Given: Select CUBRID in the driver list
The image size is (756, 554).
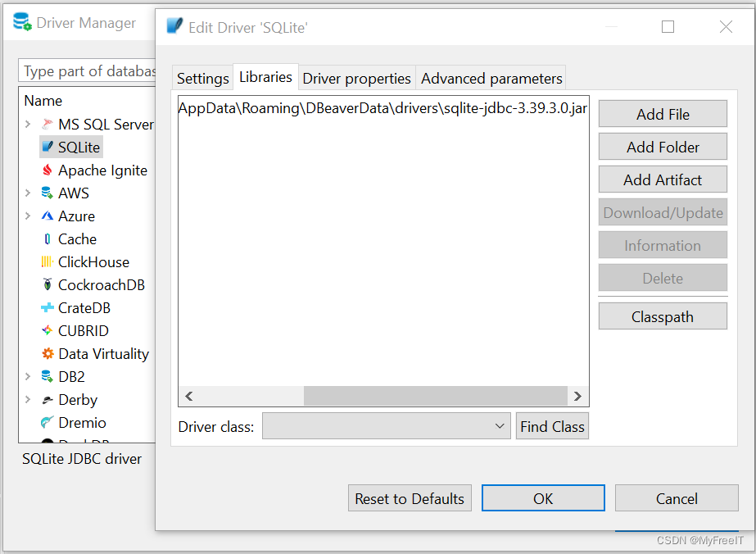Looking at the screenshot, I should coord(84,331).
